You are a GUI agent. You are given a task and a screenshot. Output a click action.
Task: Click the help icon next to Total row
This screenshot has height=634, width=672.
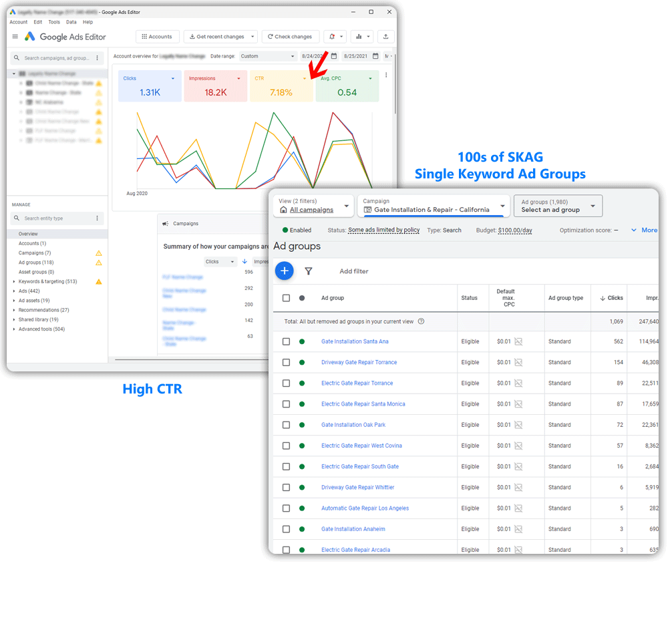coord(421,321)
